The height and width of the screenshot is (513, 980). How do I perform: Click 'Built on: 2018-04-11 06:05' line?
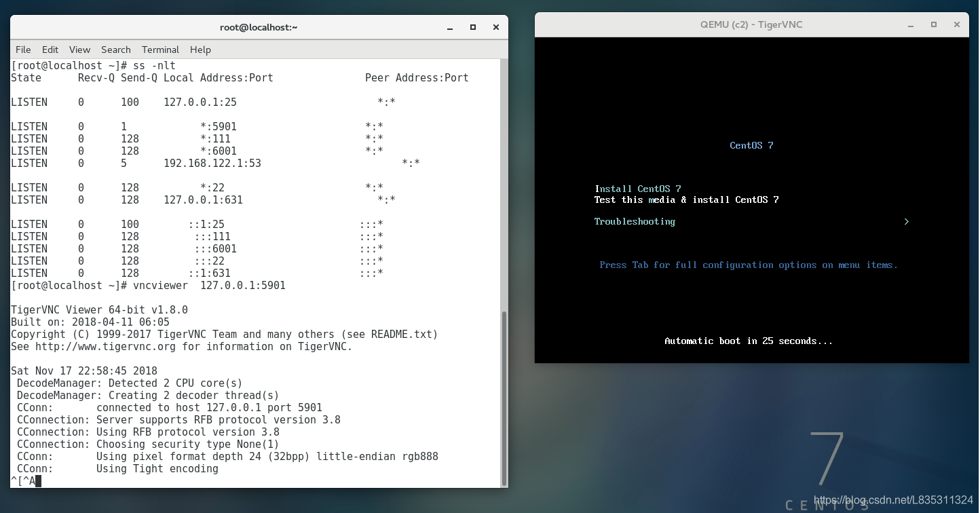tap(90, 322)
